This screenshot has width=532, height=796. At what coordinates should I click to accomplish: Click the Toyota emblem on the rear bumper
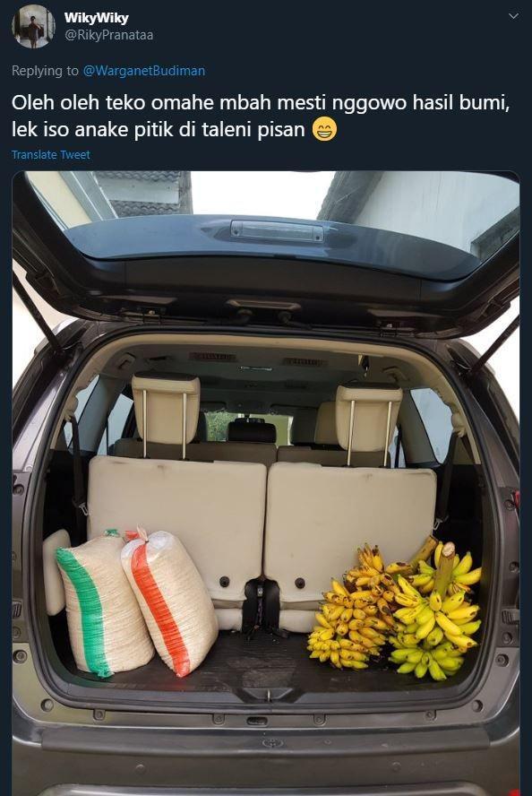[272, 743]
